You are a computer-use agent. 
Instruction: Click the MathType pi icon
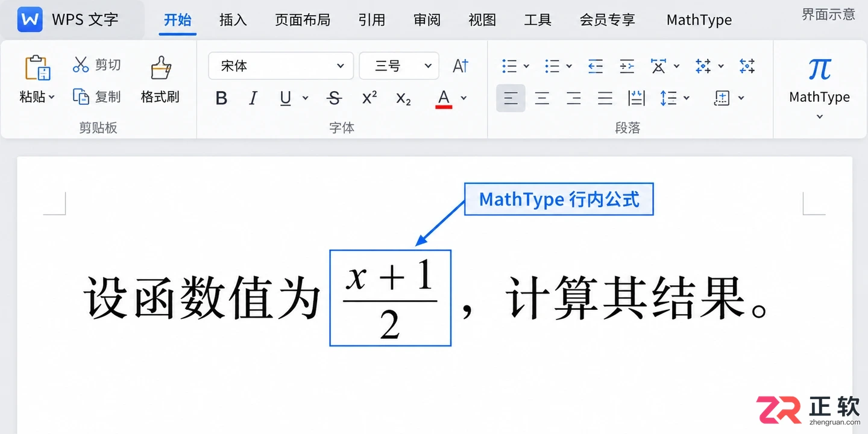(820, 69)
